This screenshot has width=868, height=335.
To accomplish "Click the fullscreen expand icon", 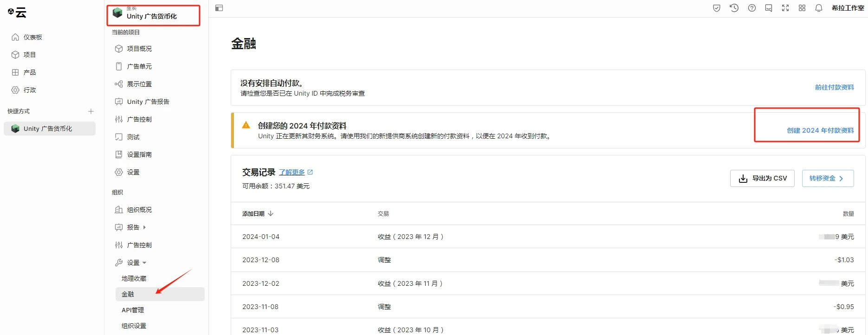I will pos(785,8).
